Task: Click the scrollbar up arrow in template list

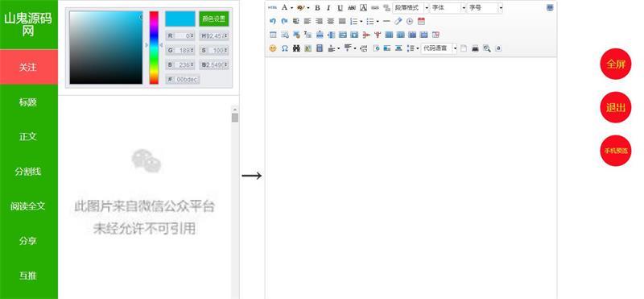Action: (x=235, y=110)
